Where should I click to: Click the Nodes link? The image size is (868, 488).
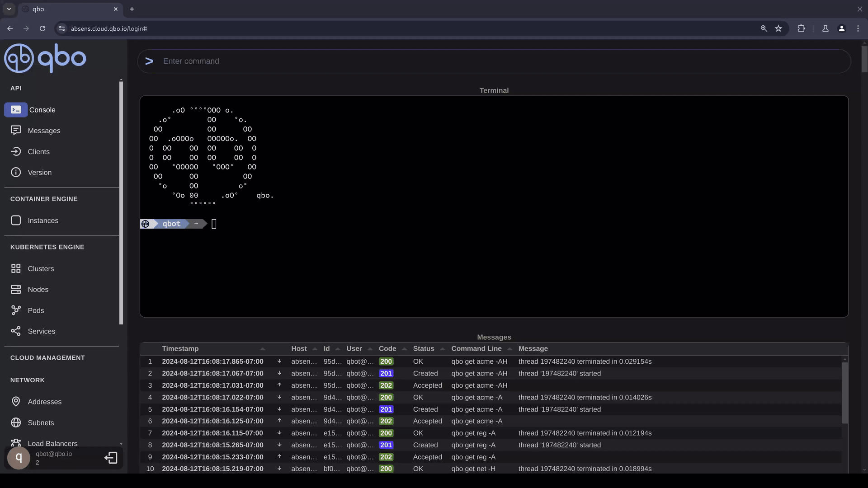click(x=38, y=289)
